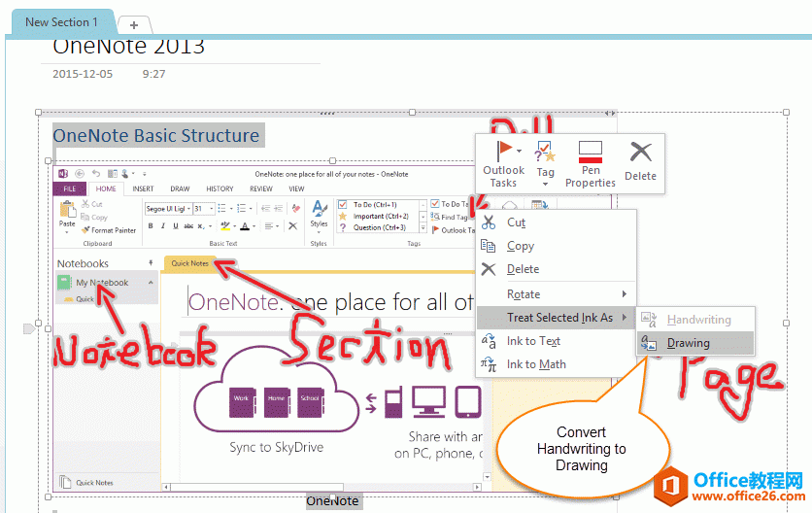
Task: Open the FILE tab in embedded OneNote screenshot
Action: pyautogui.click(x=69, y=189)
